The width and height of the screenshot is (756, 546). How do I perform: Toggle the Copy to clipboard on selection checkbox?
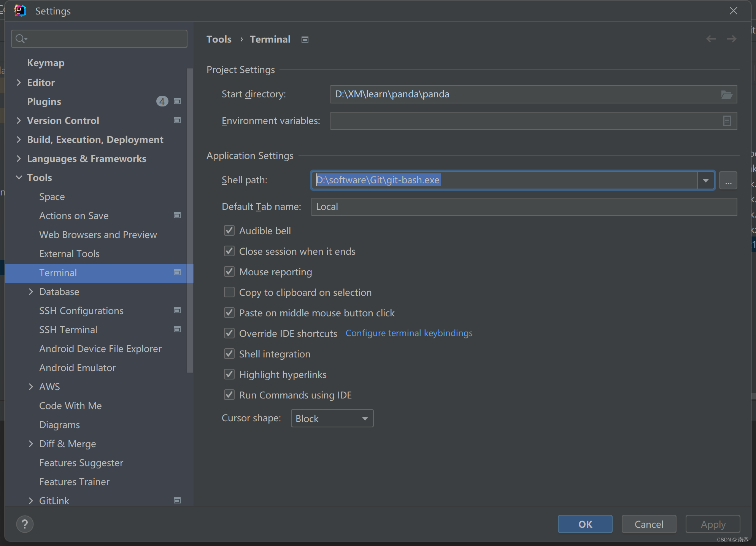(x=230, y=292)
